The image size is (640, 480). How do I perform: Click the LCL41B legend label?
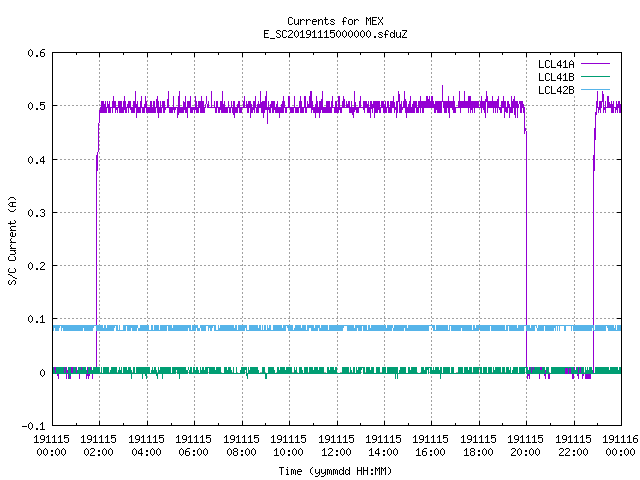click(556, 77)
